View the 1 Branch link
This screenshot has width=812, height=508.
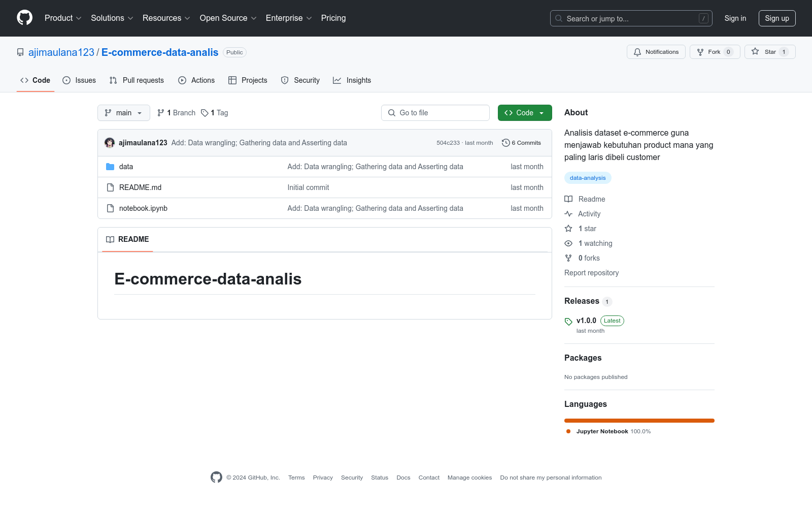pos(176,113)
